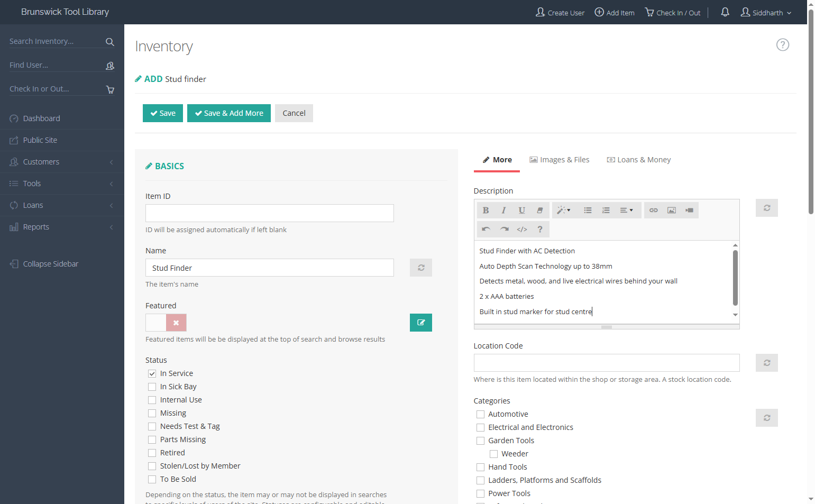The image size is (815, 504).
Task: Toggle Underline in the description toolbar
Action: 522,210
